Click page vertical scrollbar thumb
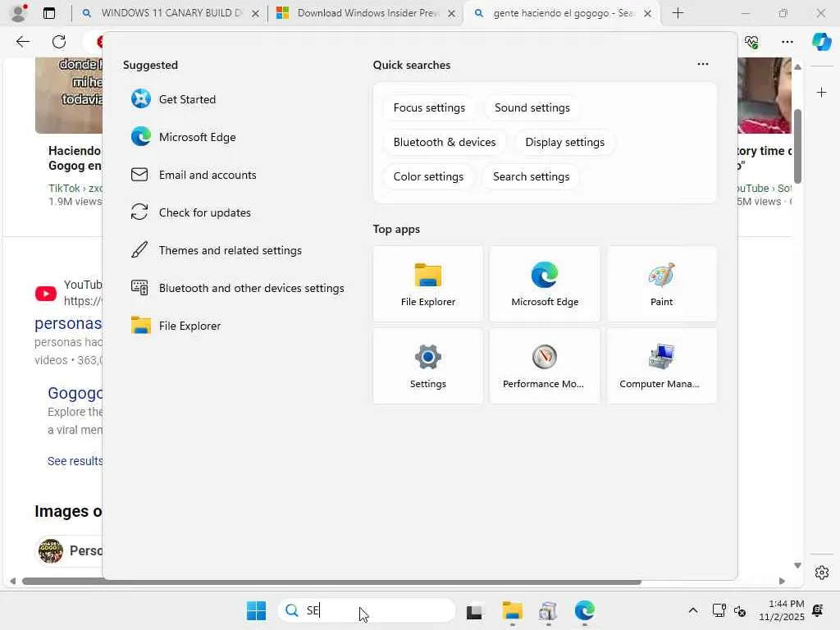The image size is (840, 630). pyautogui.click(x=797, y=146)
